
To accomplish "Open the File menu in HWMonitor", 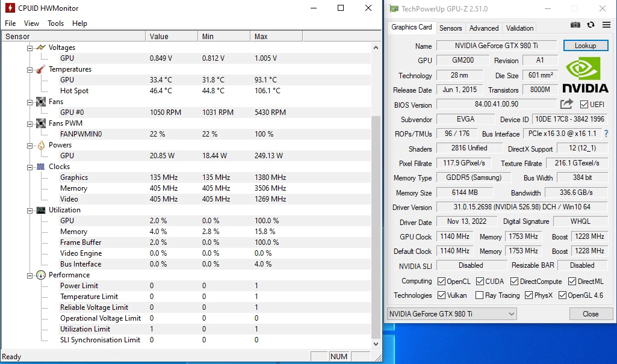I will pos(10,23).
